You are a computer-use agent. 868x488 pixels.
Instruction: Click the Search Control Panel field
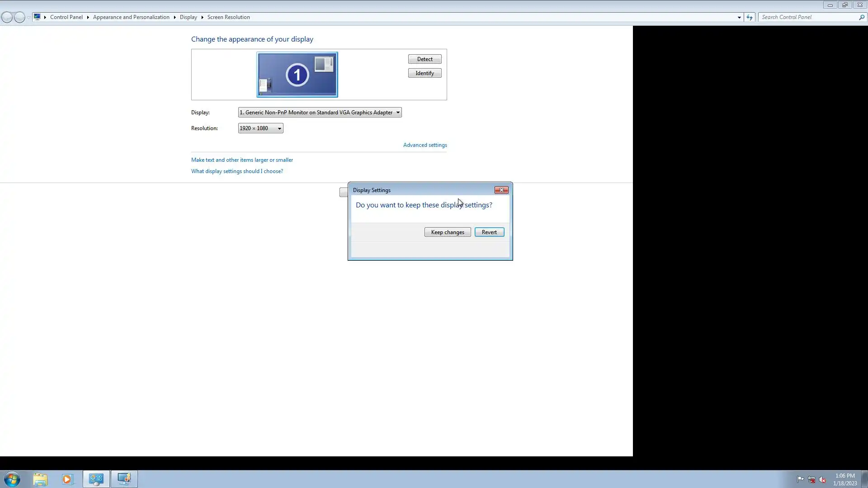(808, 17)
